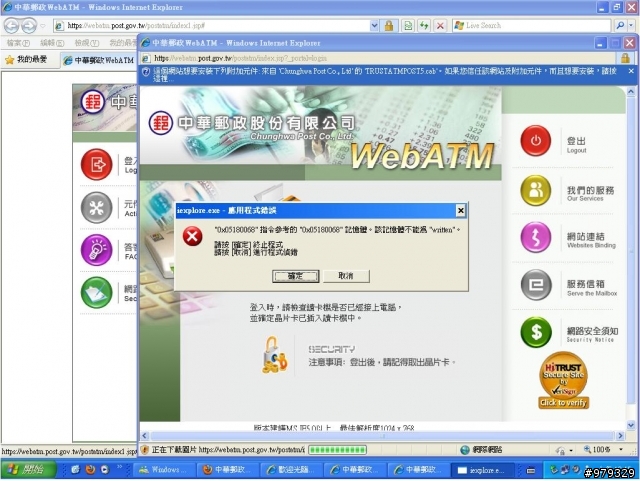
Task: Click the scroll up arrow in front window
Action: tap(631, 91)
